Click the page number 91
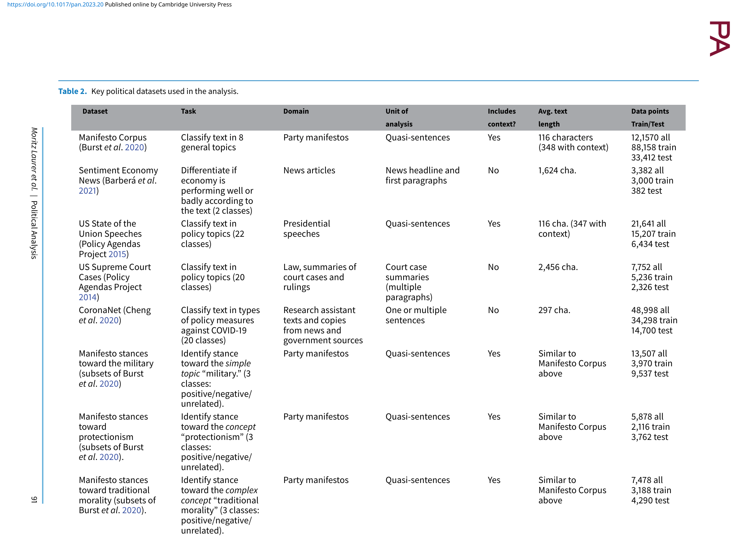The image size is (746, 560). (x=34, y=500)
